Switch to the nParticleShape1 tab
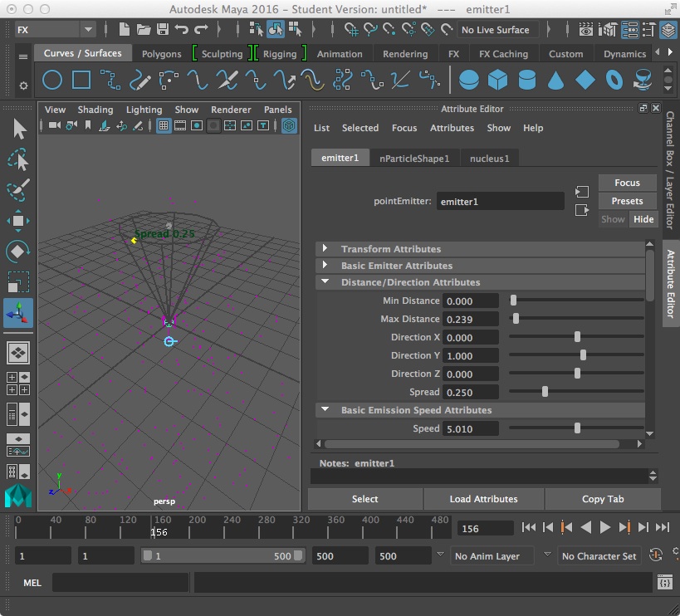The width and height of the screenshot is (680, 616). pos(414,158)
